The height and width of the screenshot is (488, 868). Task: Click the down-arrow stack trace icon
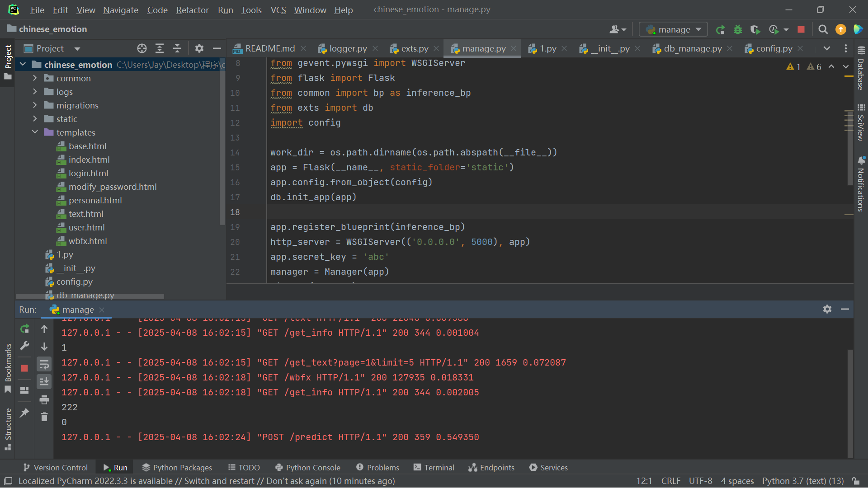pos(44,347)
